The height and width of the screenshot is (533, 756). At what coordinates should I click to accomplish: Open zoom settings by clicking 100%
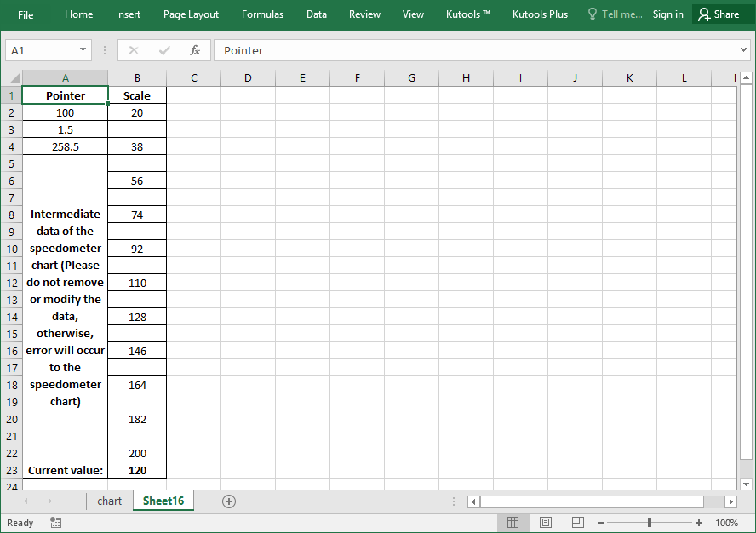(x=727, y=522)
